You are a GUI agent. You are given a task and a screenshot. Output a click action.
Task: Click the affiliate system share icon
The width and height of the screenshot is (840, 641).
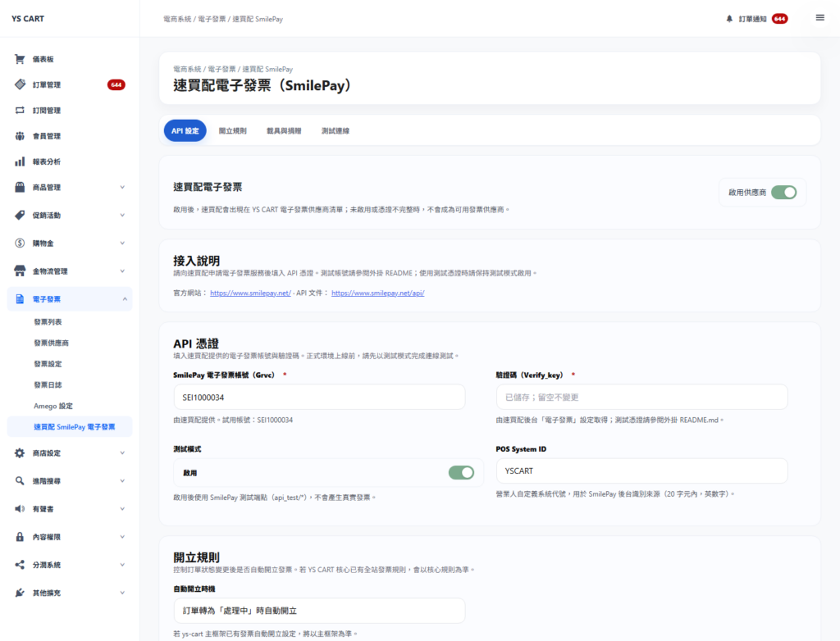pos(20,565)
